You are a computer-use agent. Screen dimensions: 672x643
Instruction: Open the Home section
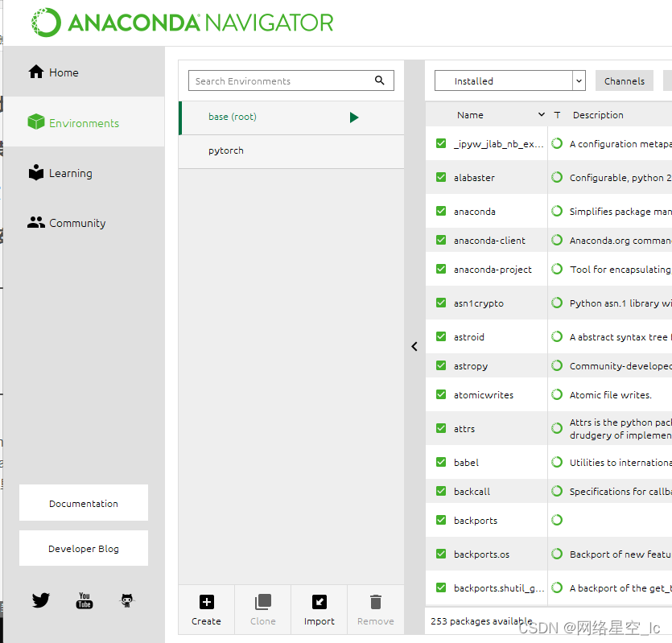coord(84,72)
